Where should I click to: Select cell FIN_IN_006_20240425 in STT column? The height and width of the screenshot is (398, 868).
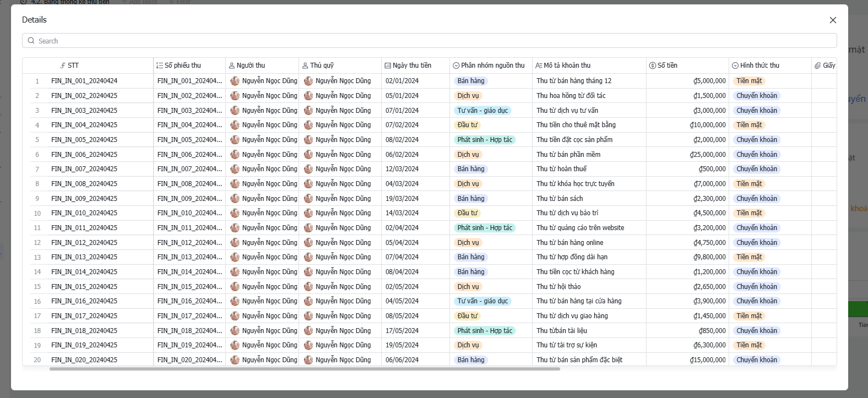click(84, 155)
